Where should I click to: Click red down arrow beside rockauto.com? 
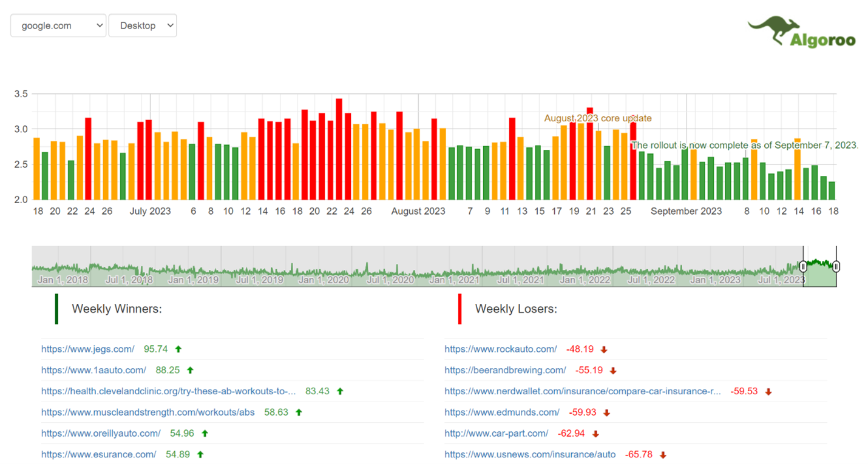(605, 349)
